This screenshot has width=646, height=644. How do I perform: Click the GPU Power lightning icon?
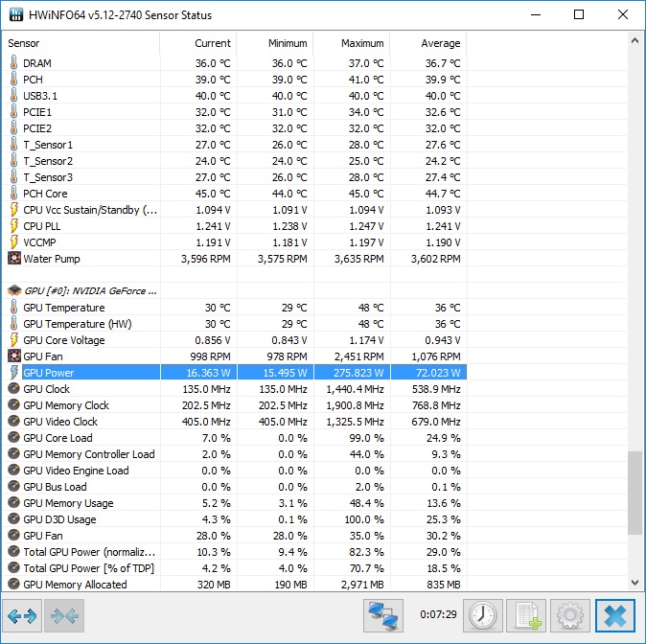click(x=14, y=372)
